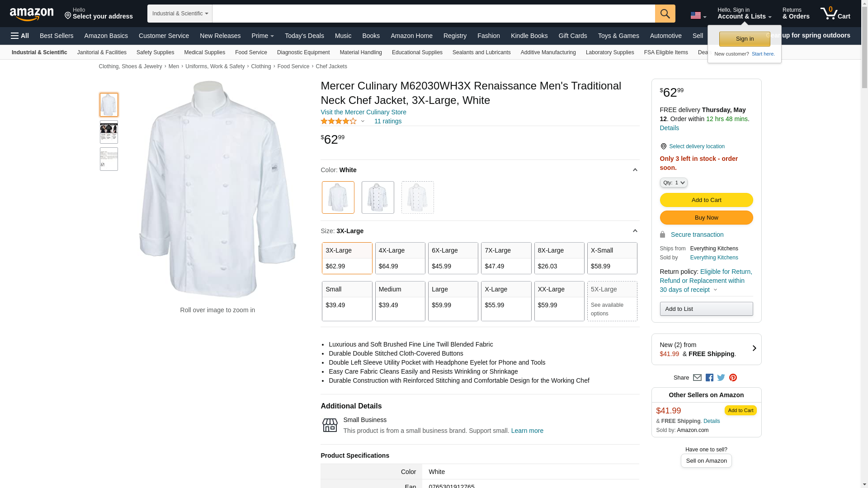Select the second jacket color swatch
This screenshot has height=488, width=868.
[x=377, y=197]
